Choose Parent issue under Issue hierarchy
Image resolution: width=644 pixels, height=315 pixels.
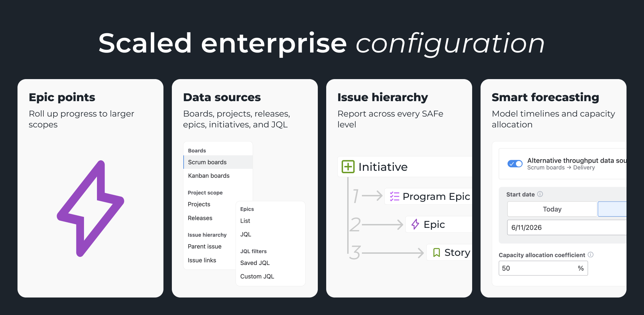click(204, 246)
